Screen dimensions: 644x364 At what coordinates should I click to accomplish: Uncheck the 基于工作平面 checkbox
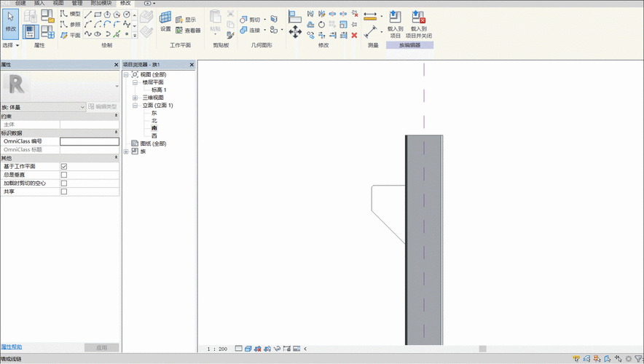click(x=64, y=167)
